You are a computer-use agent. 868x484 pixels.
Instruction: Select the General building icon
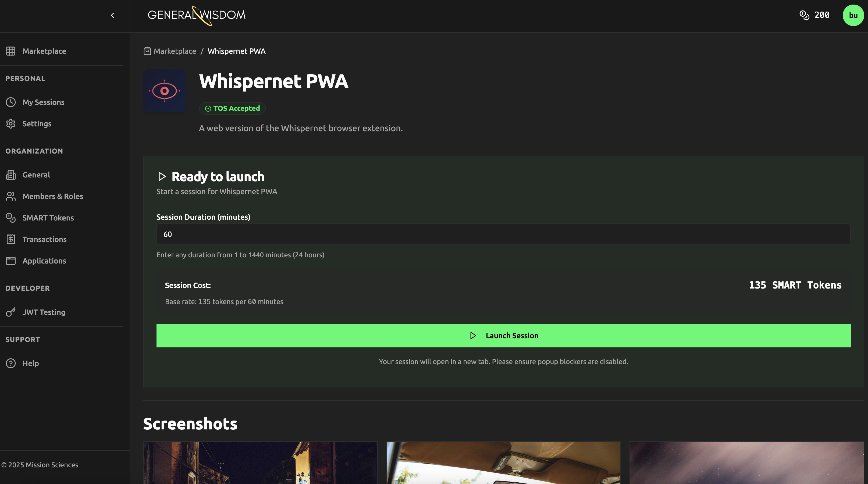coord(11,175)
